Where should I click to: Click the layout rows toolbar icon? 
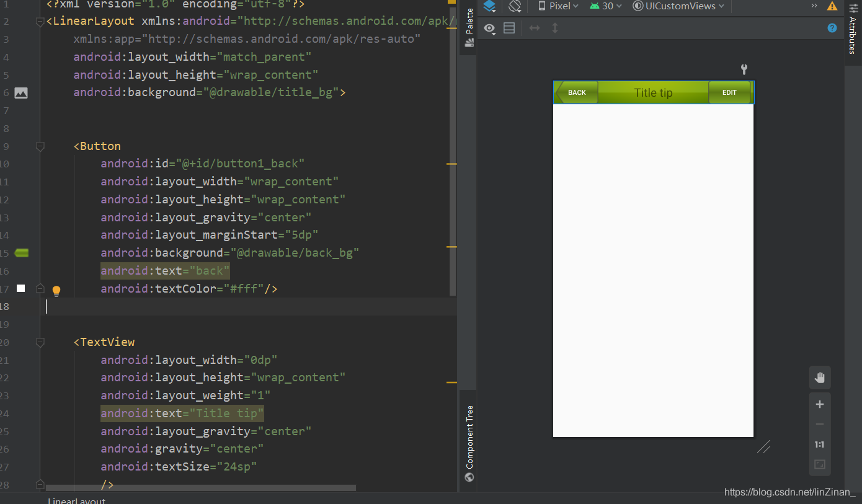tap(509, 28)
